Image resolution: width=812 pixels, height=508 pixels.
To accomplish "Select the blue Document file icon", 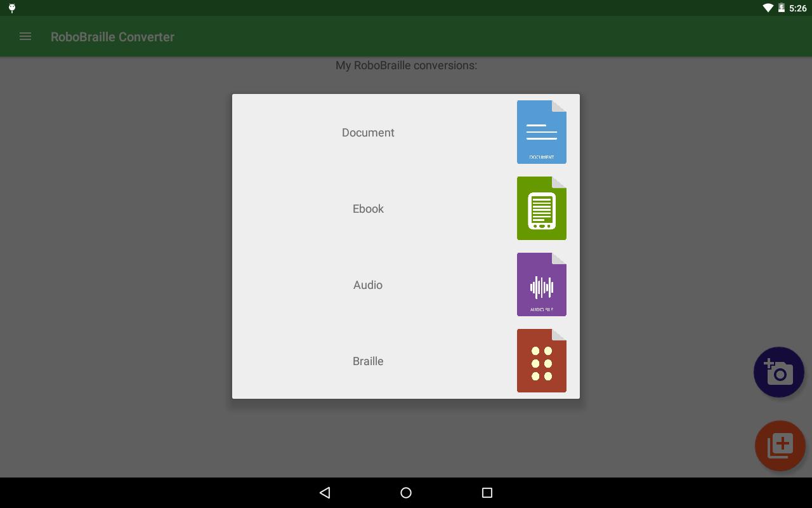I will coord(542,132).
